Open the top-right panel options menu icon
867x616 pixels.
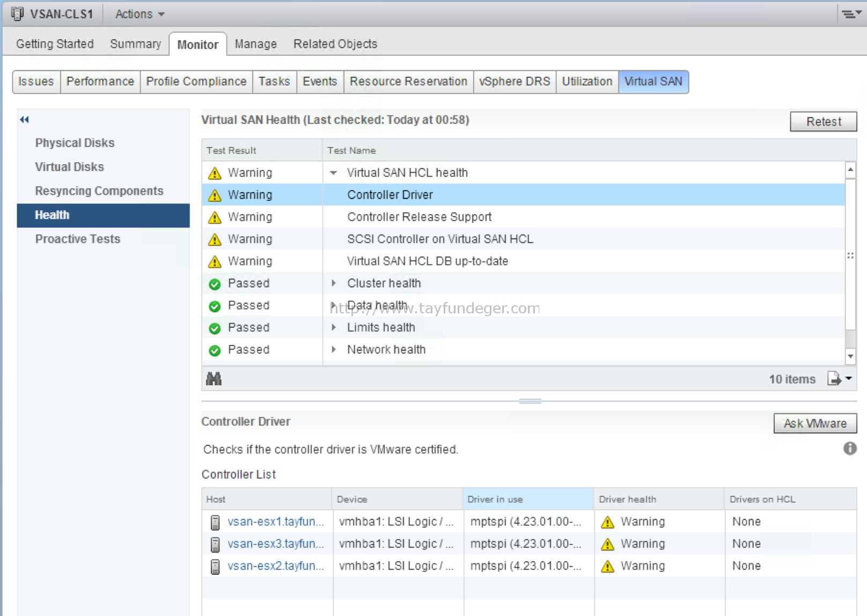click(x=851, y=14)
